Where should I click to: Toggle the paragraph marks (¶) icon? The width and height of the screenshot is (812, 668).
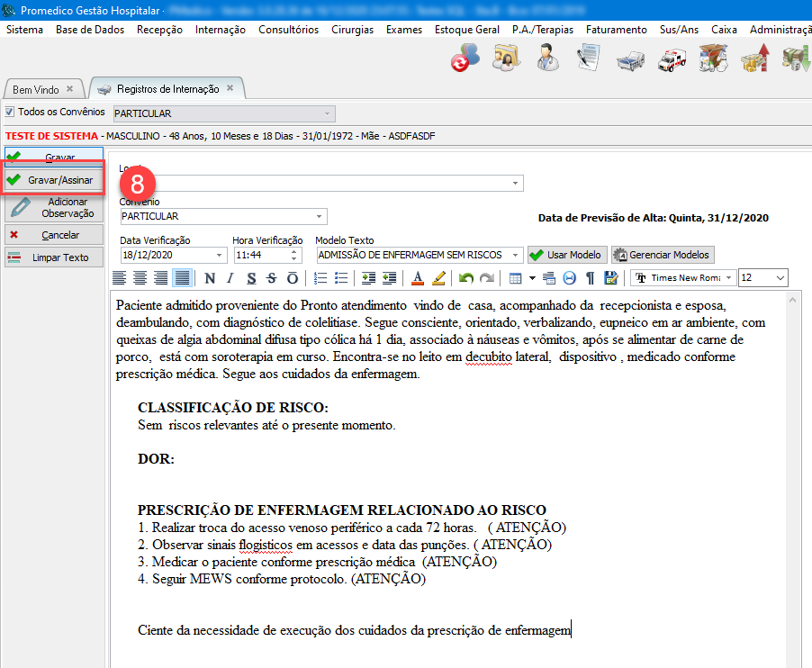591,278
